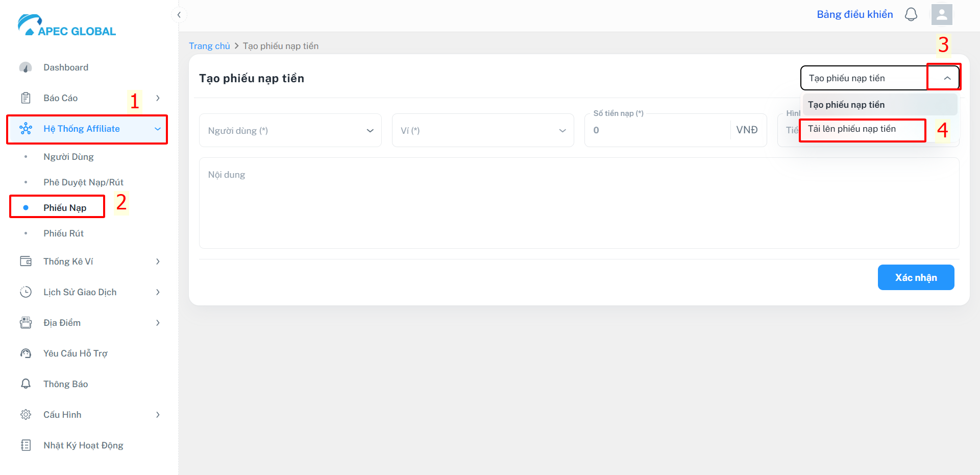Click into the Nội dung text area
980x475 pixels.
[579, 203]
